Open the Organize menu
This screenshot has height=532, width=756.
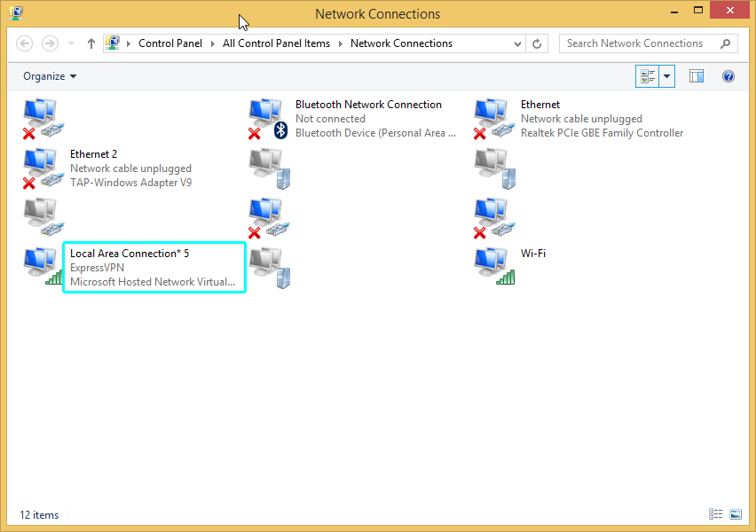50,76
